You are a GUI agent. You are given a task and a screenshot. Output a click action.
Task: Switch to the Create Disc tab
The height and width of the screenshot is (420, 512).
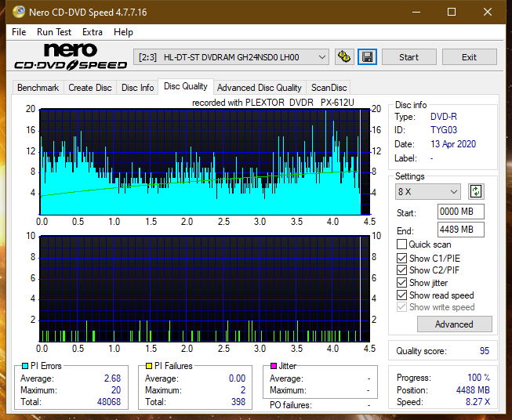tap(90, 88)
